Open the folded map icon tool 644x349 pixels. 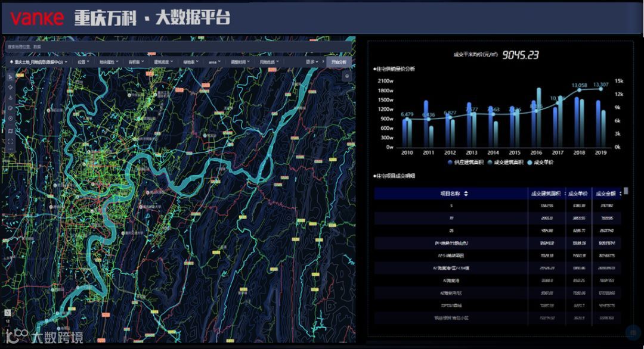pos(11,131)
